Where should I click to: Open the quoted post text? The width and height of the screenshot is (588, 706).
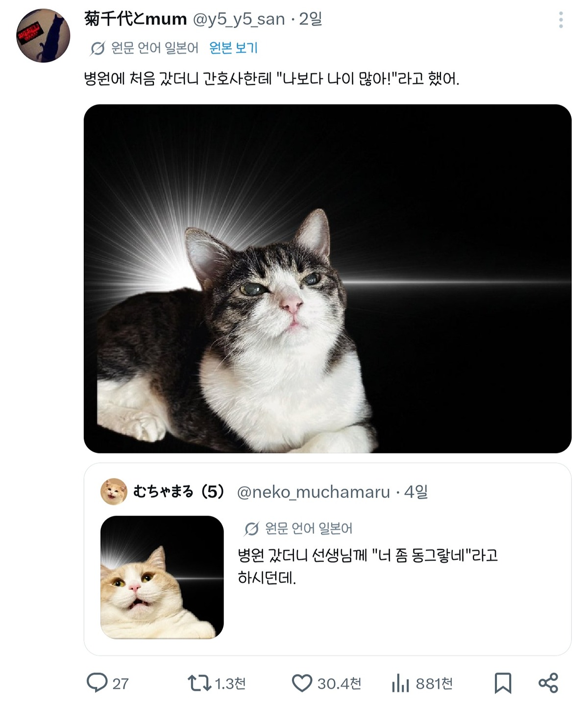pyautogui.click(x=367, y=566)
